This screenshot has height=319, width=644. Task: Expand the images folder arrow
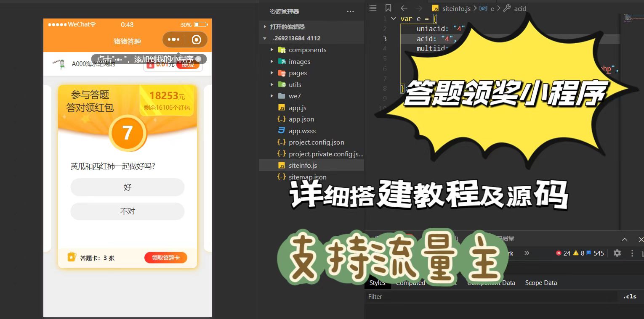tap(272, 62)
